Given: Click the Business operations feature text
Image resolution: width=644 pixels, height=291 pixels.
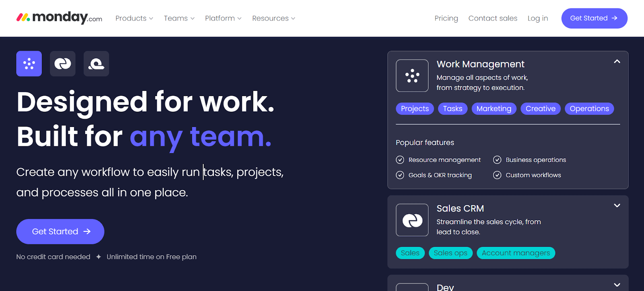Looking at the screenshot, I should tap(536, 160).
